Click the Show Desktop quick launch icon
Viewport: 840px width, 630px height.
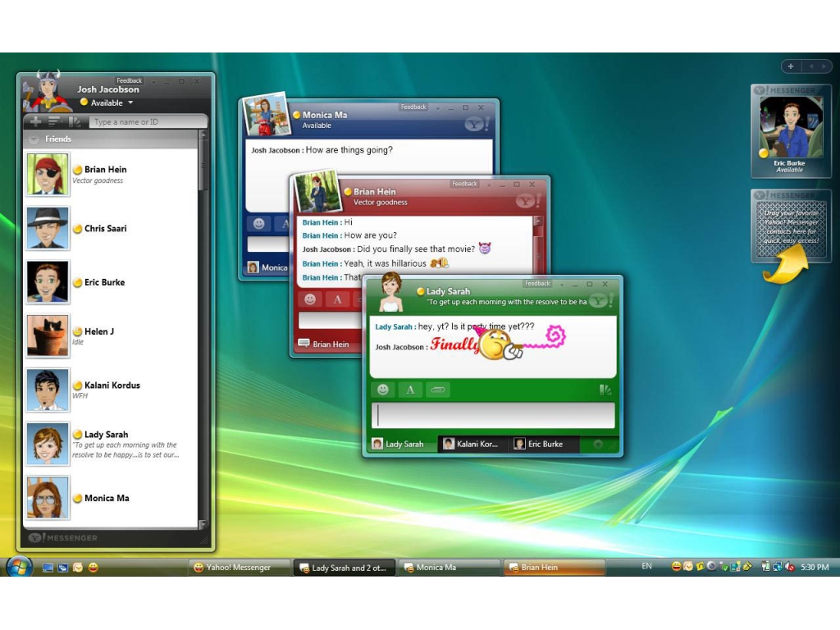tap(48, 568)
